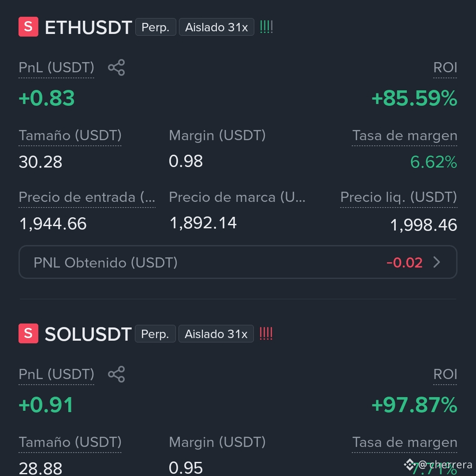Screen dimensions: 476x476
Task: Open the SOLUSDT pair title
Action: click(88, 334)
